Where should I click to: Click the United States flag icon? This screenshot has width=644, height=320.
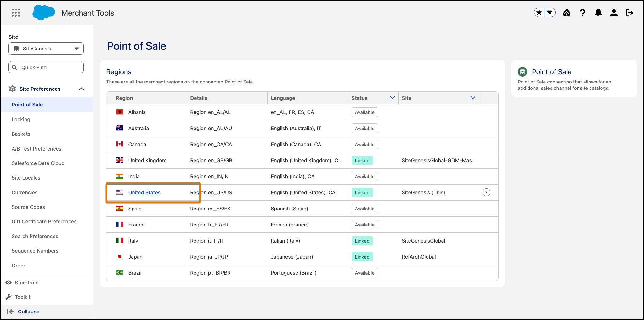[x=120, y=192]
